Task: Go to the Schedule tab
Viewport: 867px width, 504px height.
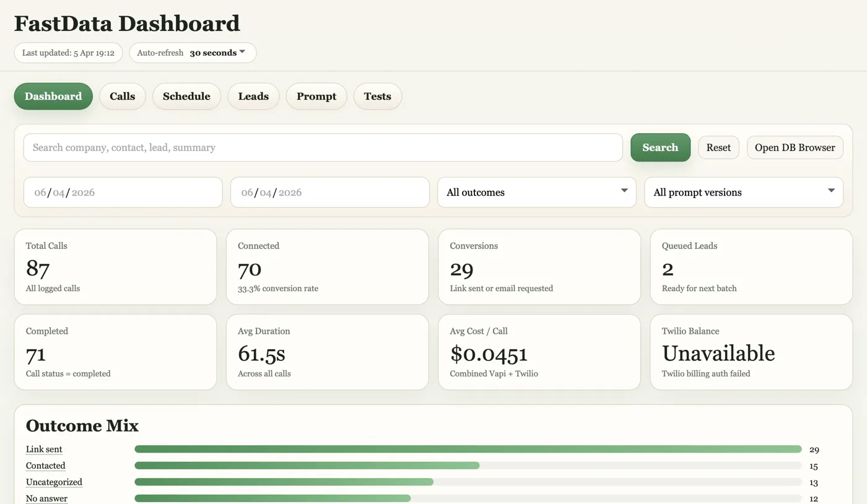Action: [x=186, y=96]
